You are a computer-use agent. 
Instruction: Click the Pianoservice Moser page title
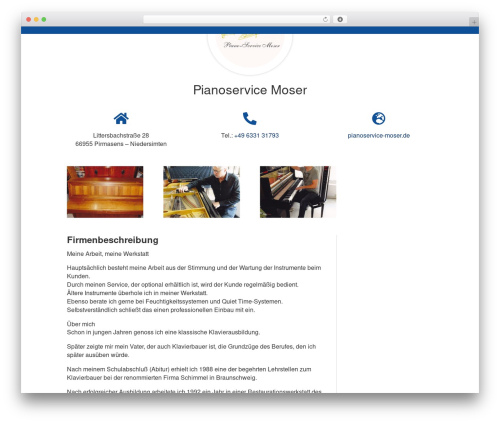pyautogui.click(x=250, y=90)
